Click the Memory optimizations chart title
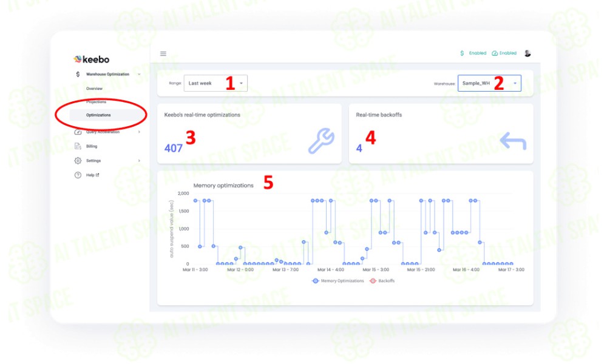The height and width of the screenshot is (364, 607). (x=223, y=186)
